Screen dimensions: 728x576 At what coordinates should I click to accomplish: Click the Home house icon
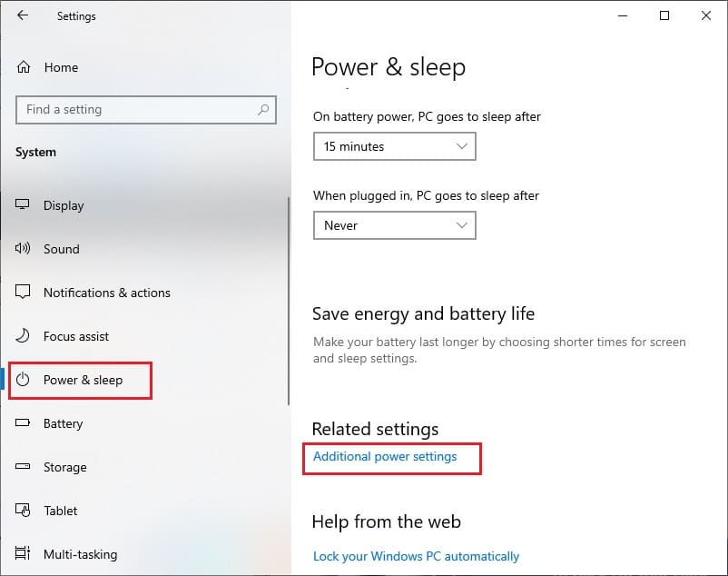tap(25, 67)
